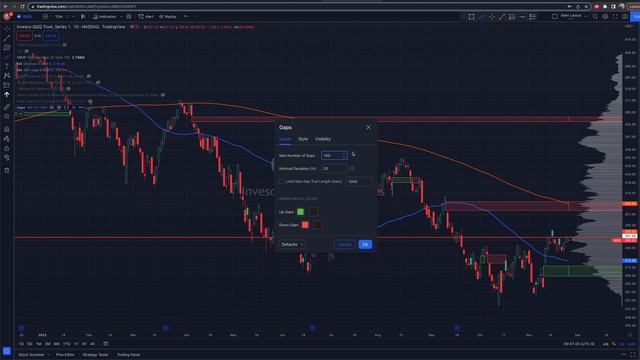Click the Minimal Deviation input field

pyautogui.click(x=334, y=169)
